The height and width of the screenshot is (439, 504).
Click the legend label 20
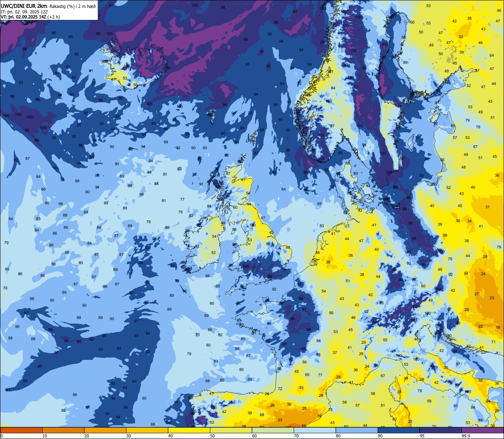(x=87, y=436)
